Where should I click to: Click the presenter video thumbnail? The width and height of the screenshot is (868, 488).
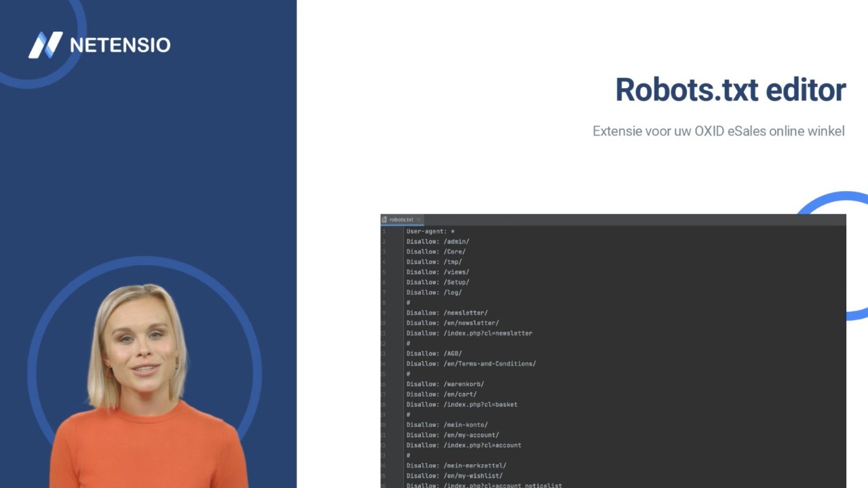coord(144,373)
